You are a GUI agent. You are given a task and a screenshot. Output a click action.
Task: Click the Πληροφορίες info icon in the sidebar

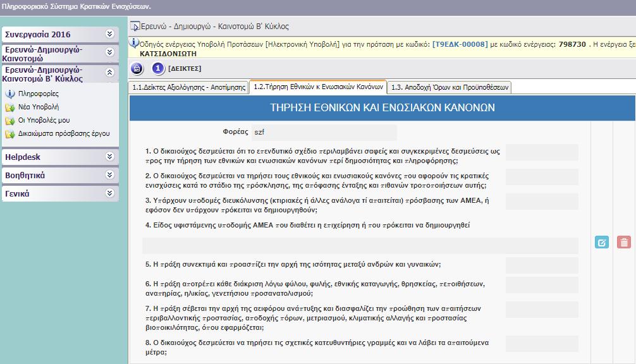(x=9, y=94)
